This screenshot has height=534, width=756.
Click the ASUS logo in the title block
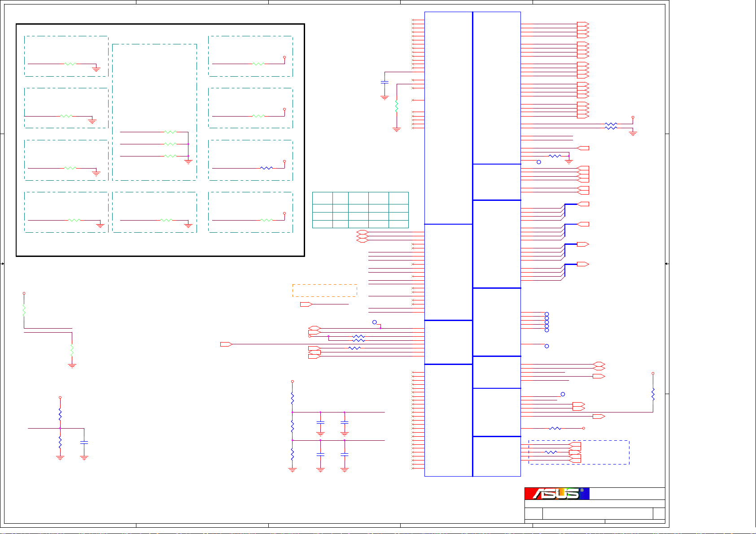click(x=557, y=494)
